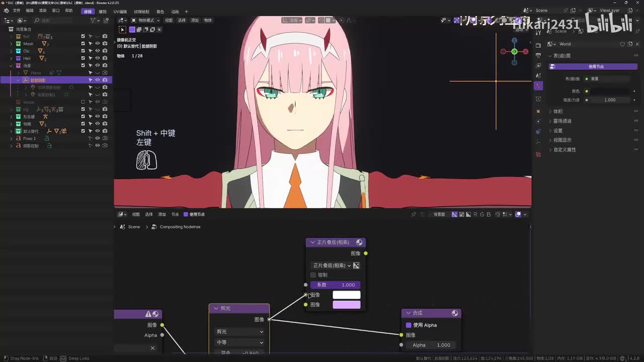The width and height of the screenshot is (644, 362).
Task: Hide the Hair collection in viewport
Action: 98,58
